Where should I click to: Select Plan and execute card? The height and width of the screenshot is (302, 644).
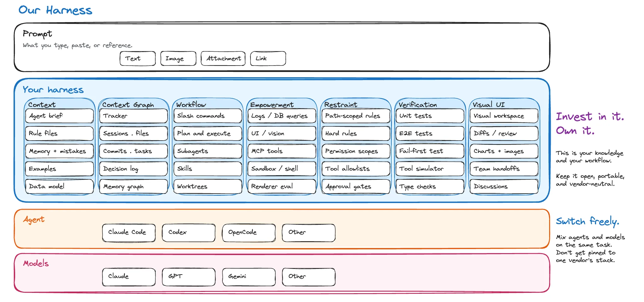[x=208, y=134]
